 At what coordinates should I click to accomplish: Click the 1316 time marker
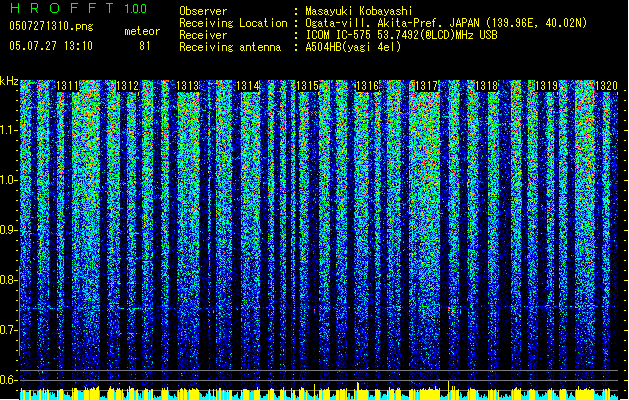(x=367, y=86)
